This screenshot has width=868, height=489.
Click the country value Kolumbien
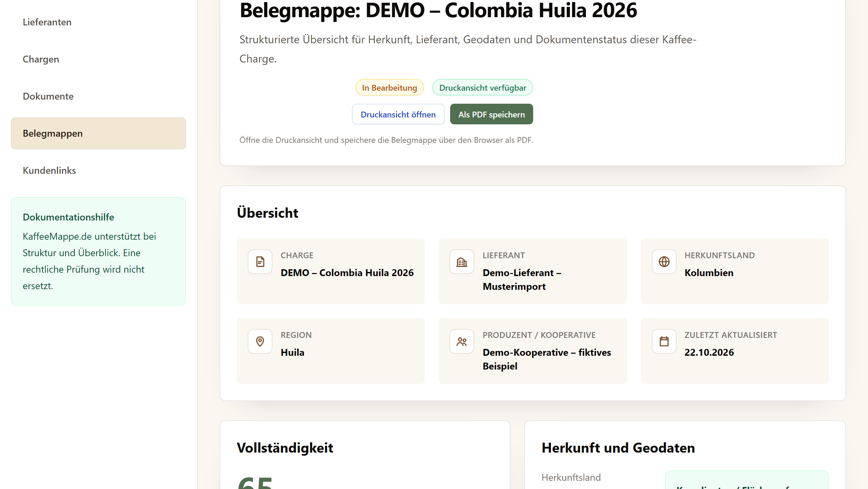click(x=709, y=273)
